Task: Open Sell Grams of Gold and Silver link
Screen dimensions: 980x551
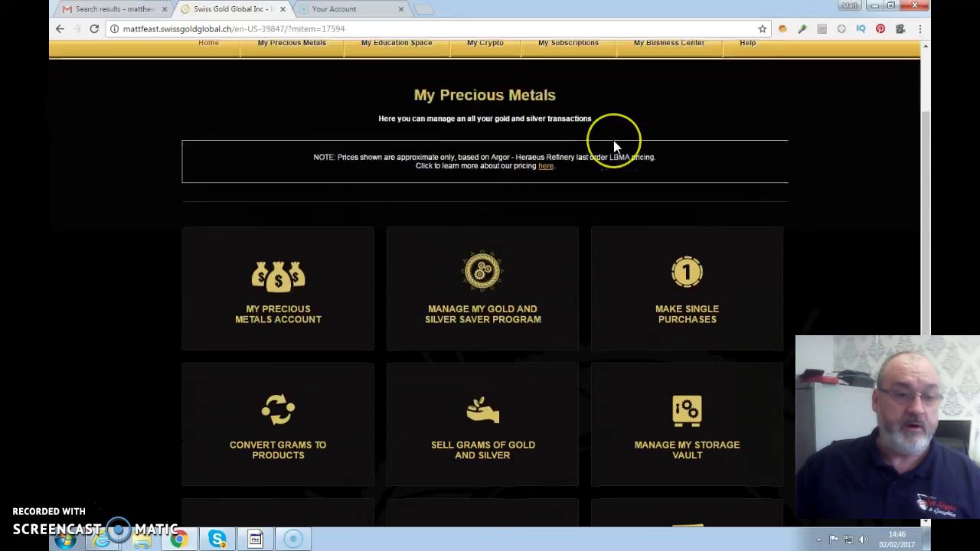Action: [482, 450]
